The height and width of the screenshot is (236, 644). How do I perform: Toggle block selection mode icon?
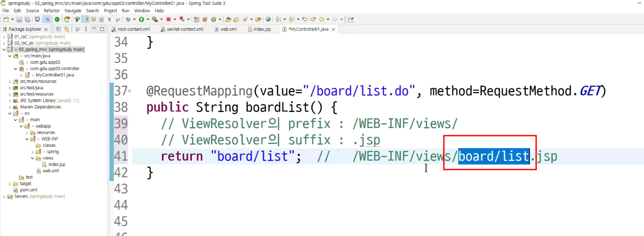(x=101, y=19)
